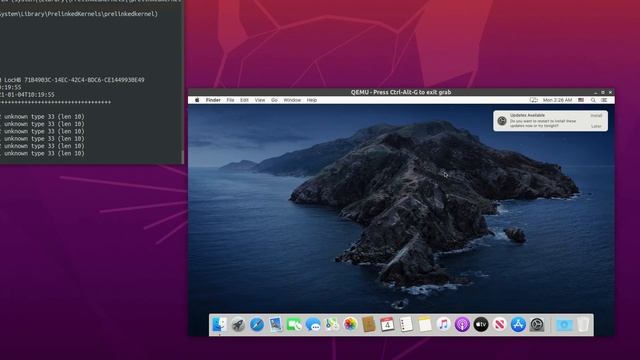The image size is (640, 360).
Task: Open News red icon in dock
Action: (x=500, y=325)
